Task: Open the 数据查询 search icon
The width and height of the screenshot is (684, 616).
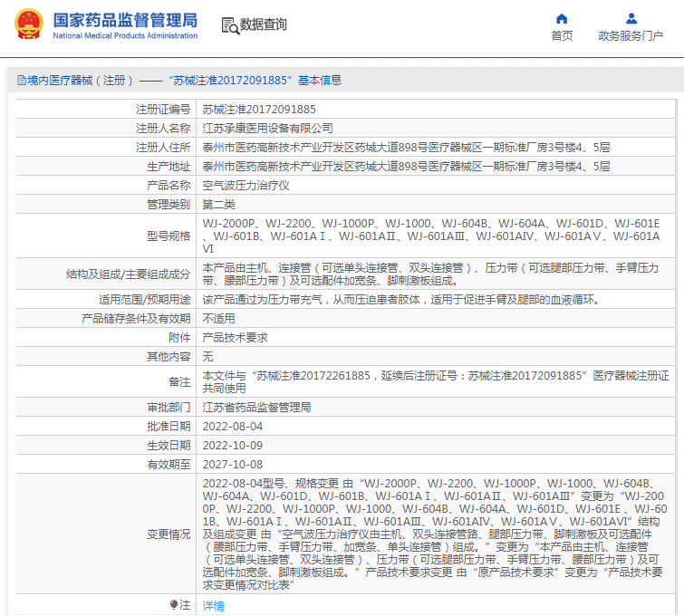Action: 230,25
